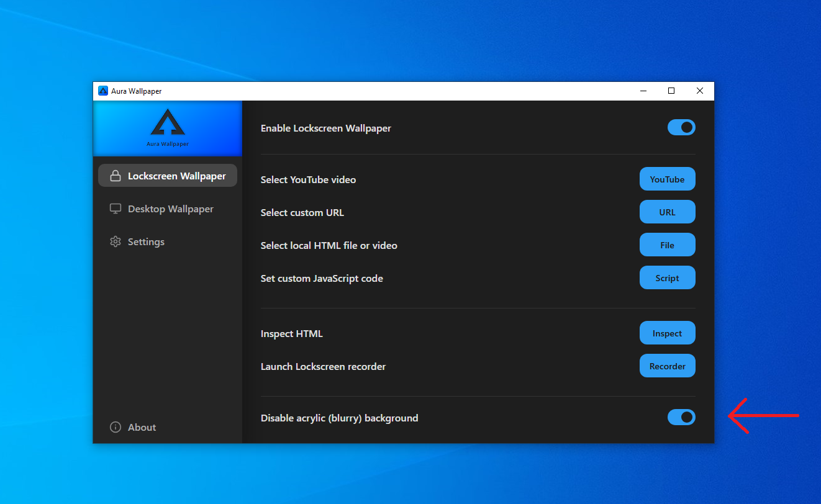821x504 pixels.
Task: Click the About info circle icon
Action: (115, 428)
